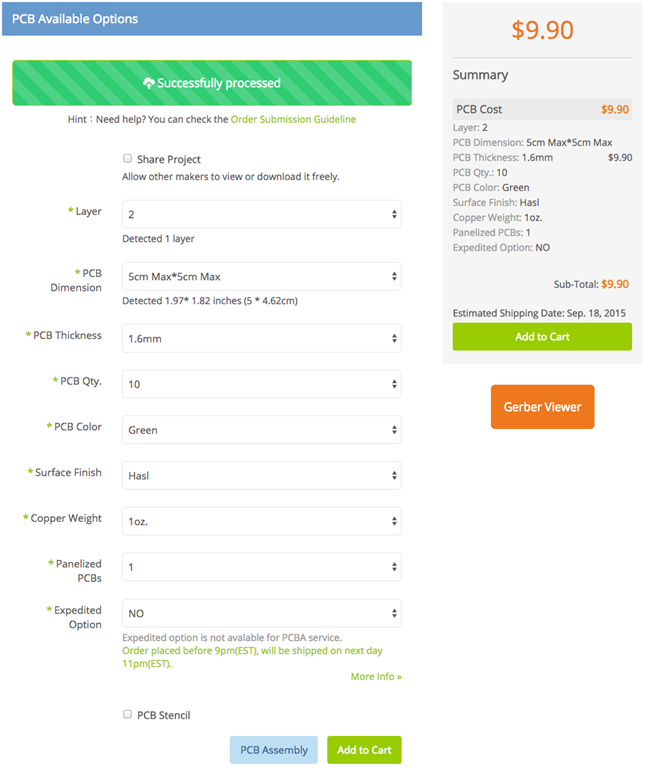
Task: Enable the Share Project checkbox
Action: 127,159
